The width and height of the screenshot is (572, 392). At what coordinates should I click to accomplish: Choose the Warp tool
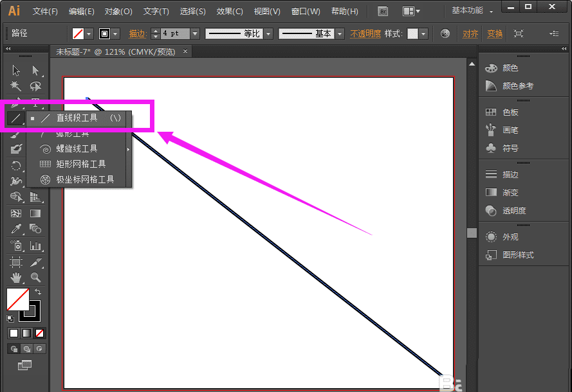point(15,181)
